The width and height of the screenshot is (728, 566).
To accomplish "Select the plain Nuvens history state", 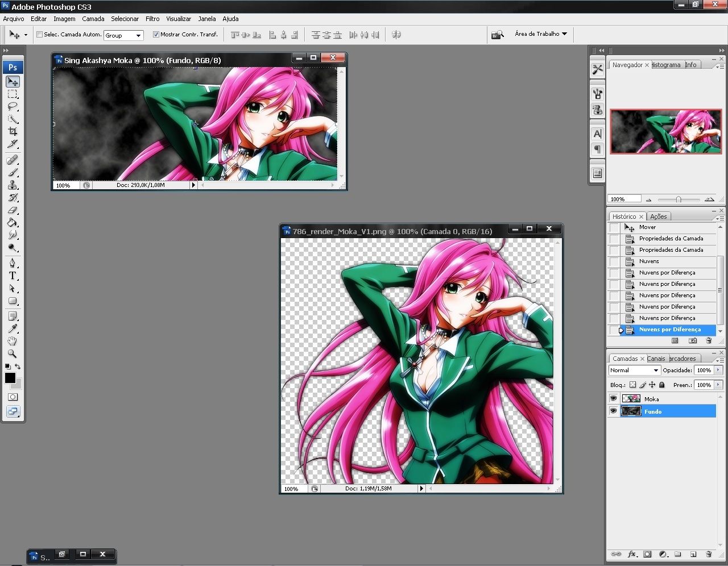I will click(x=668, y=261).
